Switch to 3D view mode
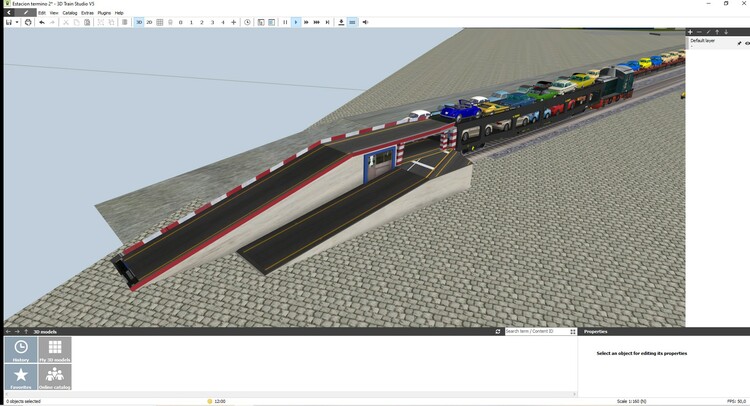 (139, 22)
